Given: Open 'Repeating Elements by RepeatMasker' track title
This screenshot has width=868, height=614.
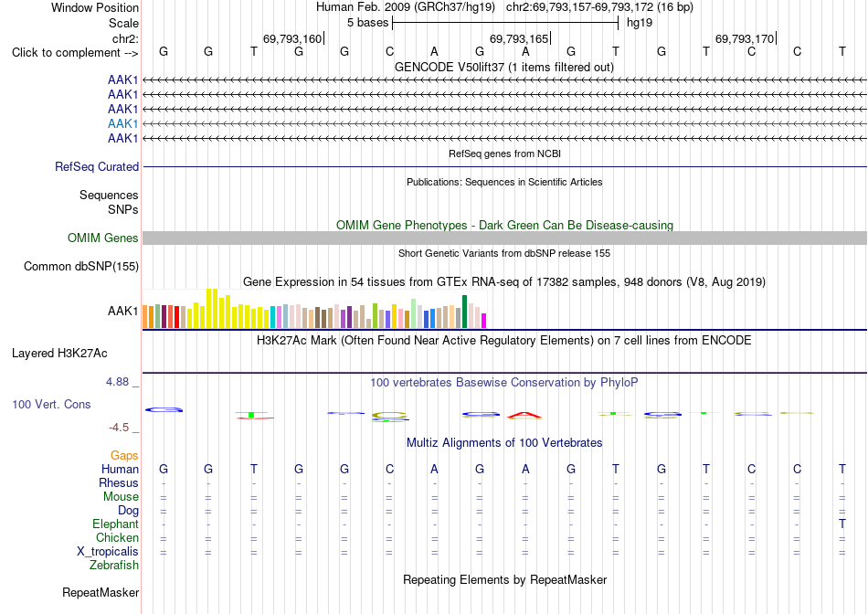Looking at the screenshot, I should 504,579.
